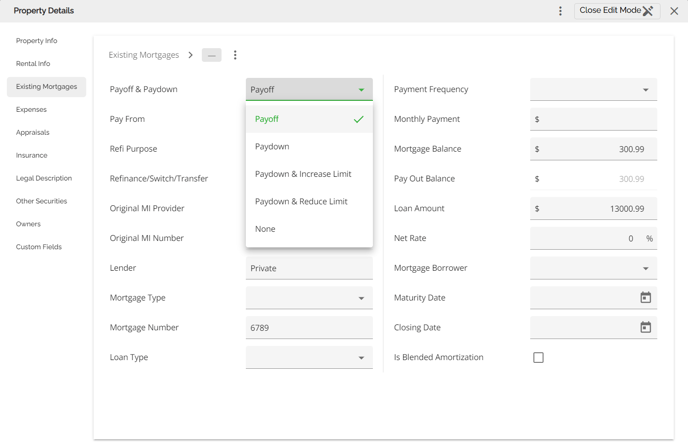The width and height of the screenshot is (688, 443).
Task: Select Payoff option in dropdown list
Action: coord(309,119)
